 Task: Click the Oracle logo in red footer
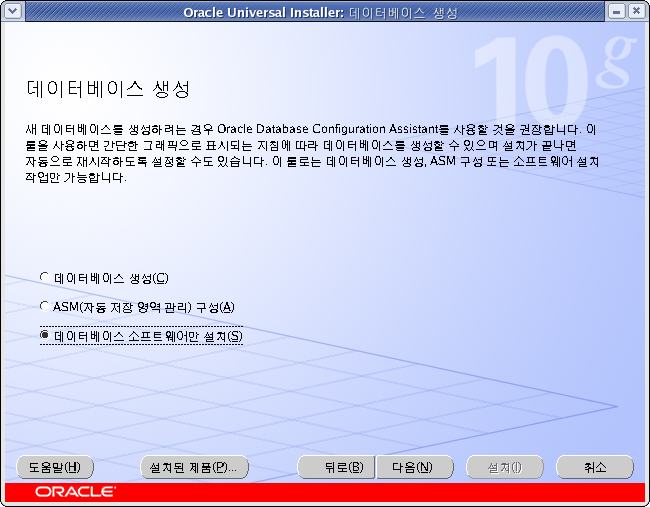click(x=75, y=492)
